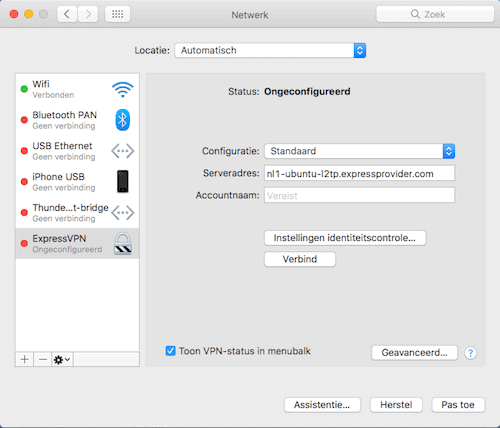
Task: Select Bluetooth PAN service in list
Action: point(77,120)
